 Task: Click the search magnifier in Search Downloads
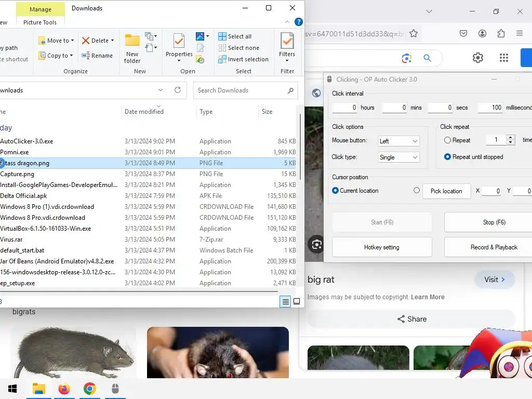(x=290, y=90)
